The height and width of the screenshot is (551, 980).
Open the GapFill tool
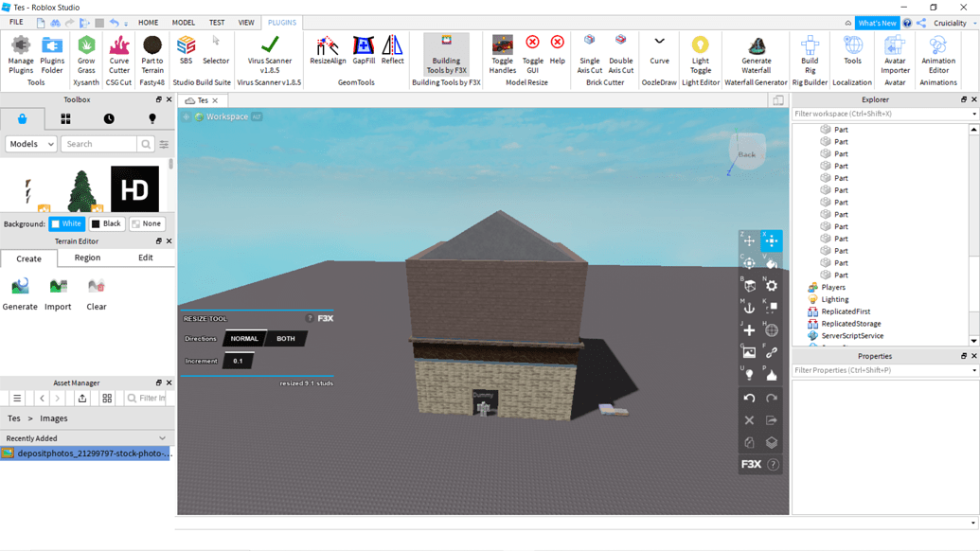pyautogui.click(x=364, y=50)
